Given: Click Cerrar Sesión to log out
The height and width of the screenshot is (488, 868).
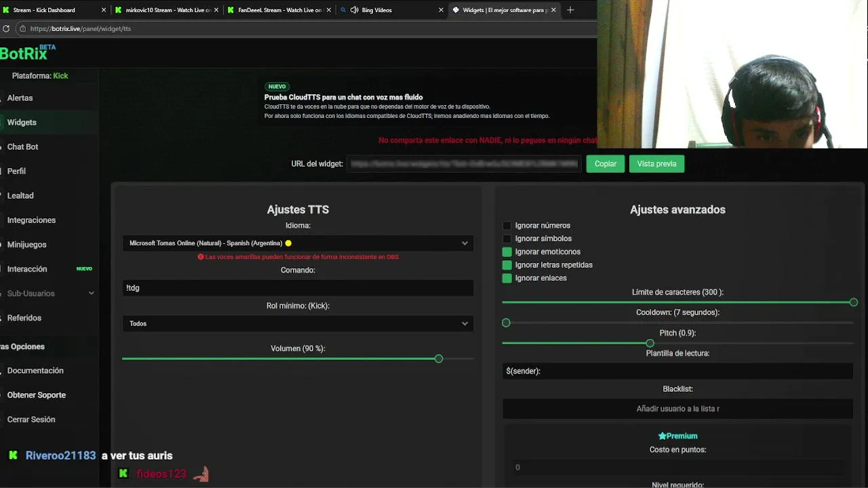Looking at the screenshot, I should tap(31, 420).
